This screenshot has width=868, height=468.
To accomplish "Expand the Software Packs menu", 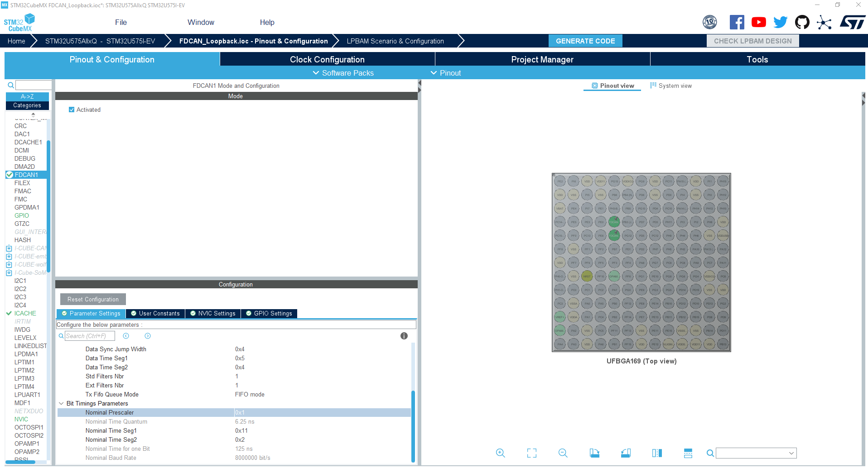I will pyautogui.click(x=343, y=73).
